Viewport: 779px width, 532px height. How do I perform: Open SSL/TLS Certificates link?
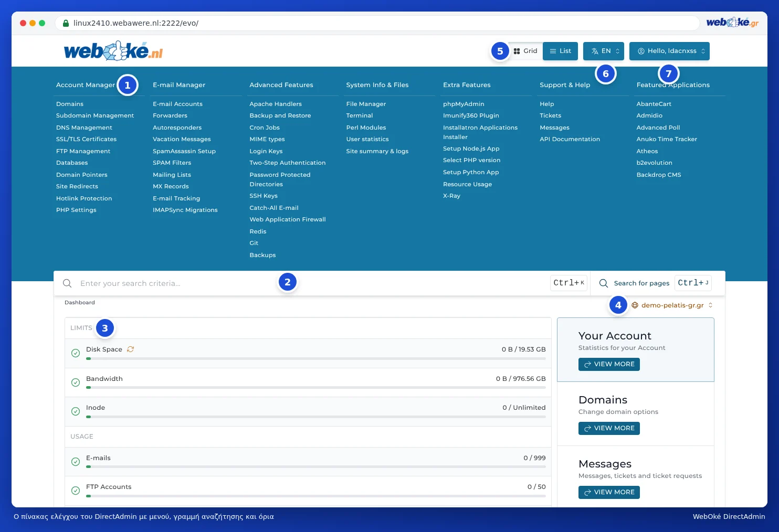[x=86, y=139]
